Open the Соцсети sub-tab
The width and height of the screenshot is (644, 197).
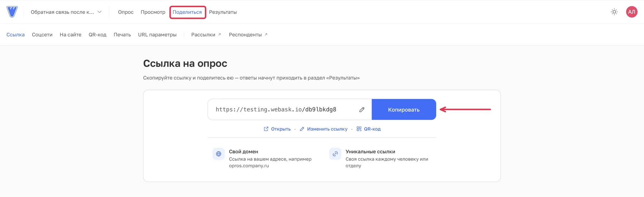click(42, 35)
